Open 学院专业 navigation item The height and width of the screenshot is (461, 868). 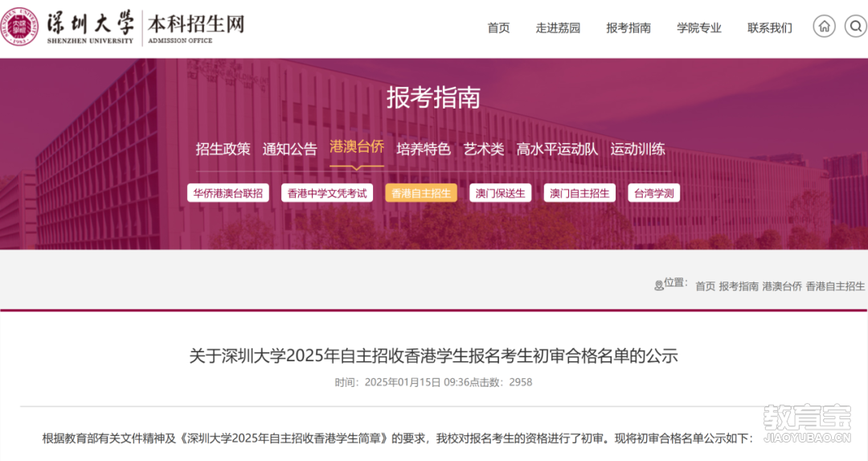coord(699,27)
